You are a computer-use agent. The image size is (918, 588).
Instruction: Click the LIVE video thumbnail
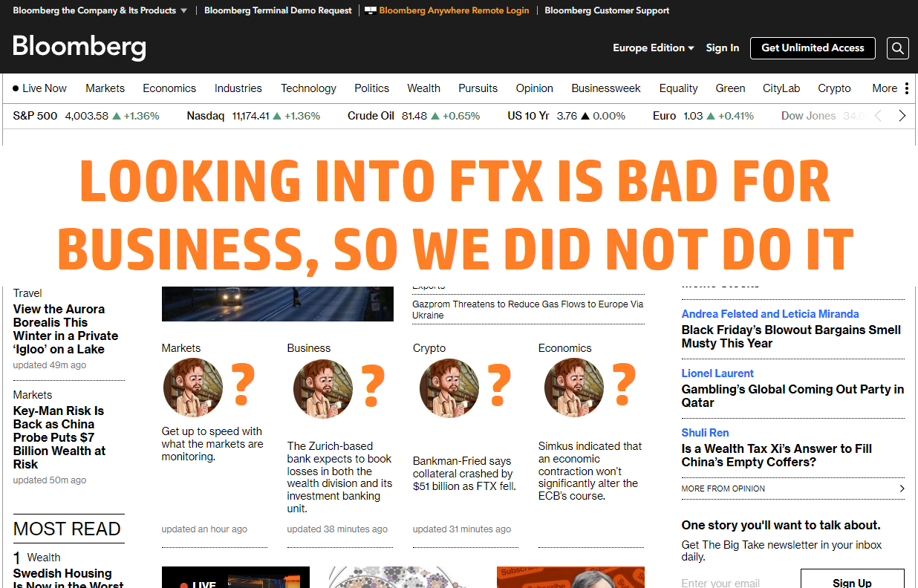click(x=235, y=578)
